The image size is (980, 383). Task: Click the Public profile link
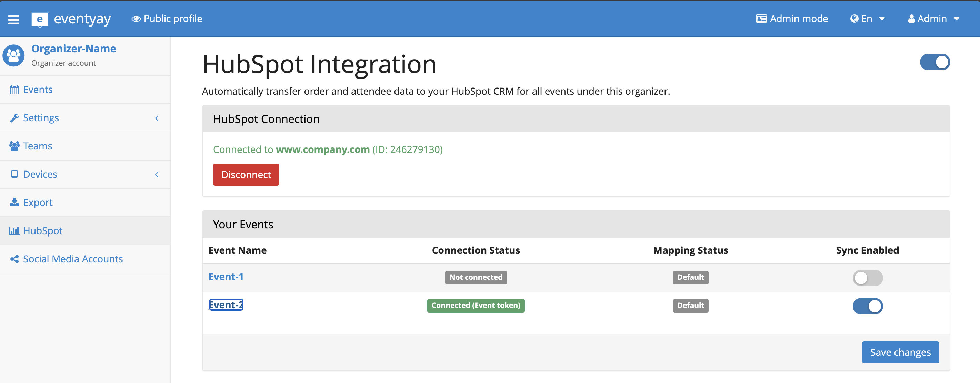(x=167, y=19)
